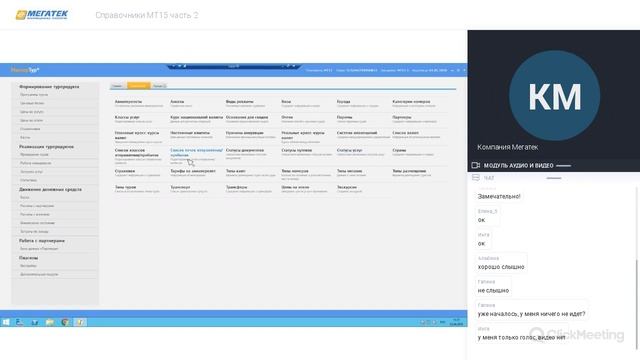Click the хорошо слышно chat message
This screenshot has height=360, width=640.
(x=501, y=267)
